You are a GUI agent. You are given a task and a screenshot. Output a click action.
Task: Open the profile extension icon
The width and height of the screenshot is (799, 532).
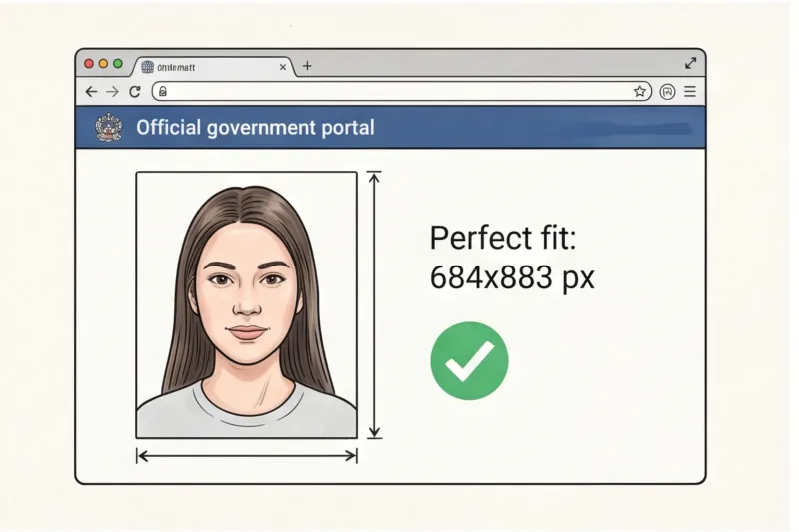pos(667,91)
